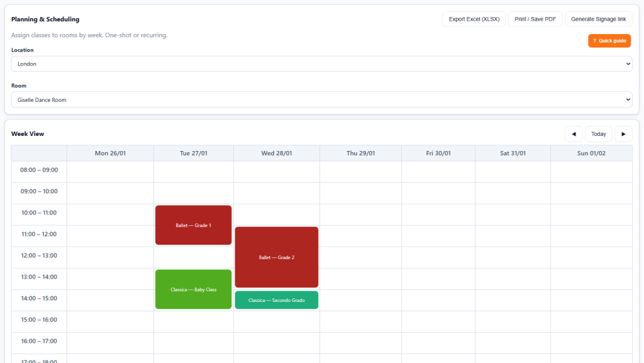This screenshot has height=363, width=644.
Task: Expand the Location field chevron
Action: 627,64
